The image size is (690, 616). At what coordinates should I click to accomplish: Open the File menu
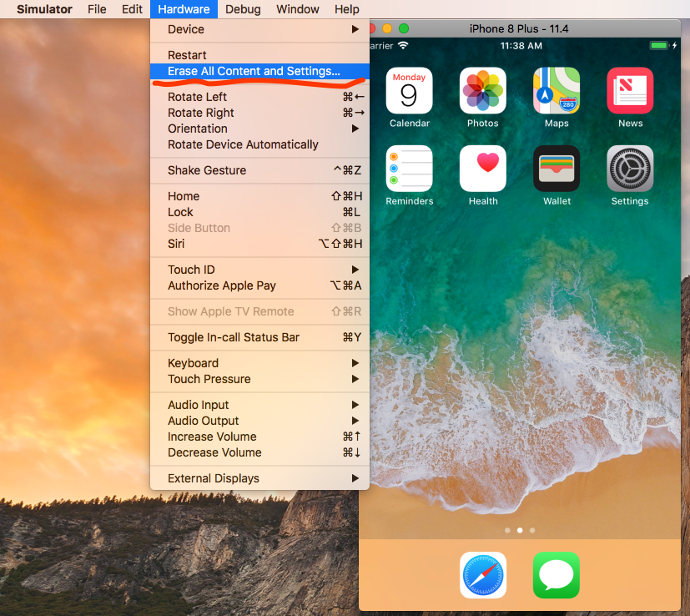coord(97,9)
